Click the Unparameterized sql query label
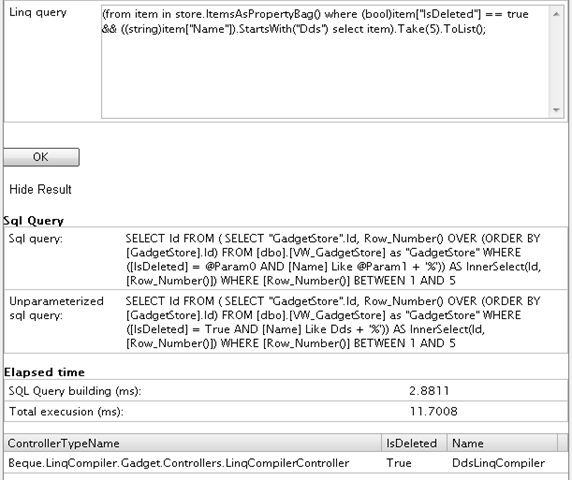Viewport: 572px width, 480px height. tap(57, 308)
